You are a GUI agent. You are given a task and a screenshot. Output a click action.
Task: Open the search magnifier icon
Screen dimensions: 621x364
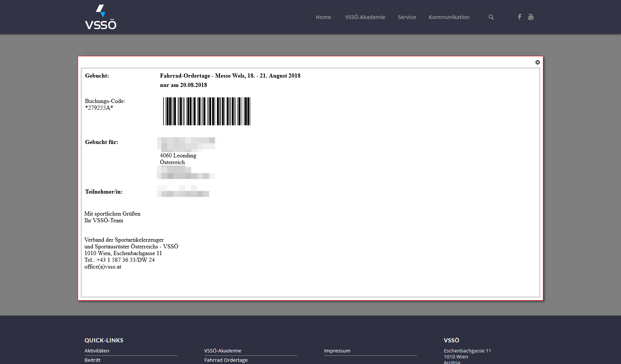[x=491, y=17]
